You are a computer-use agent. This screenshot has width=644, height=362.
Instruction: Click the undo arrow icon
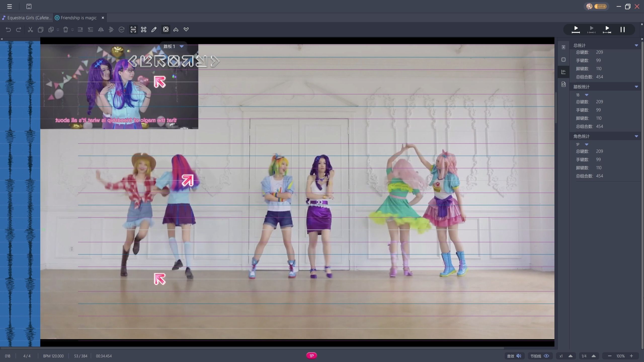pos(8,30)
